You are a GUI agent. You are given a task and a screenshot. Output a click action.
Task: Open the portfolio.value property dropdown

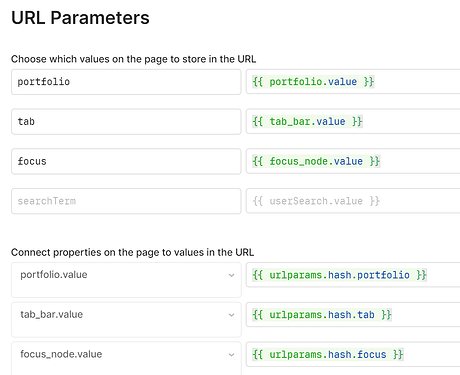(x=126, y=280)
